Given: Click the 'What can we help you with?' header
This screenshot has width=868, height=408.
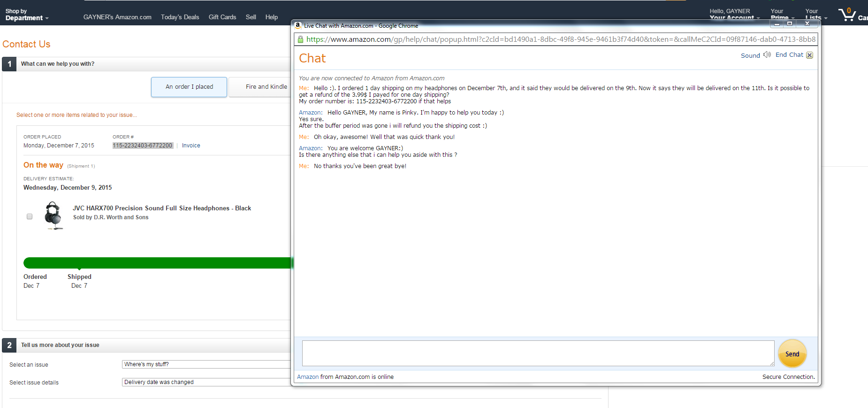Looking at the screenshot, I should (x=58, y=64).
